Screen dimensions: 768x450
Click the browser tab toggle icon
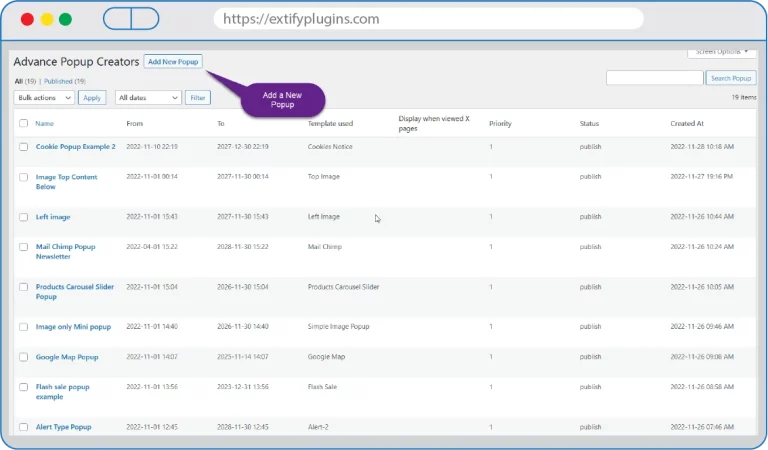[x=131, y=19]
